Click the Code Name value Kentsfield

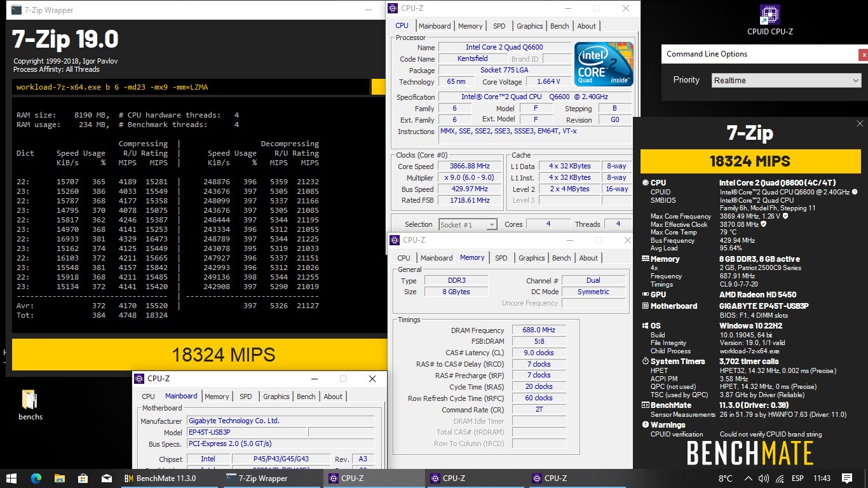[472, 59]
